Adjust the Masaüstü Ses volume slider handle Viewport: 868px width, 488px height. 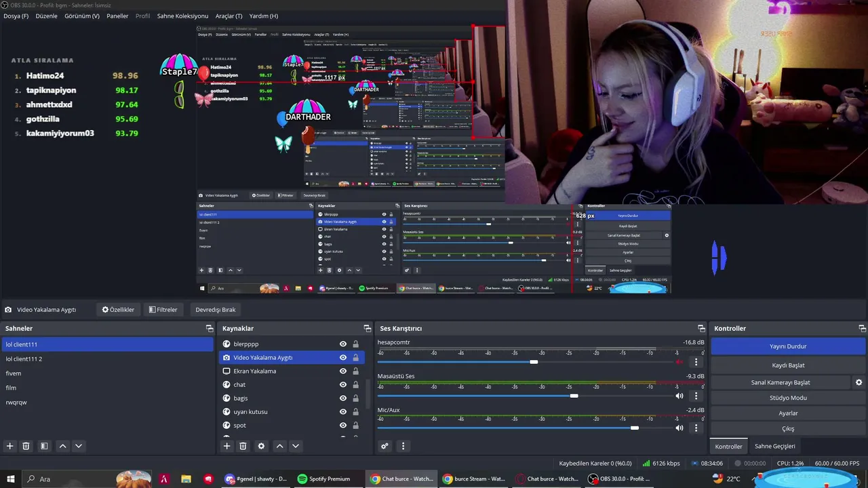[x=574, y=396]
